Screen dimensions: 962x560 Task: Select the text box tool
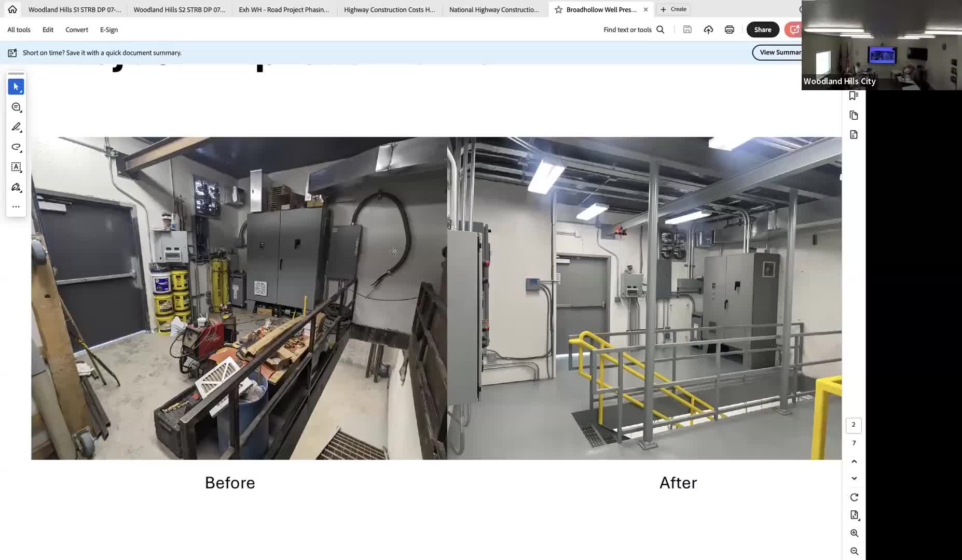coord(16,167)
